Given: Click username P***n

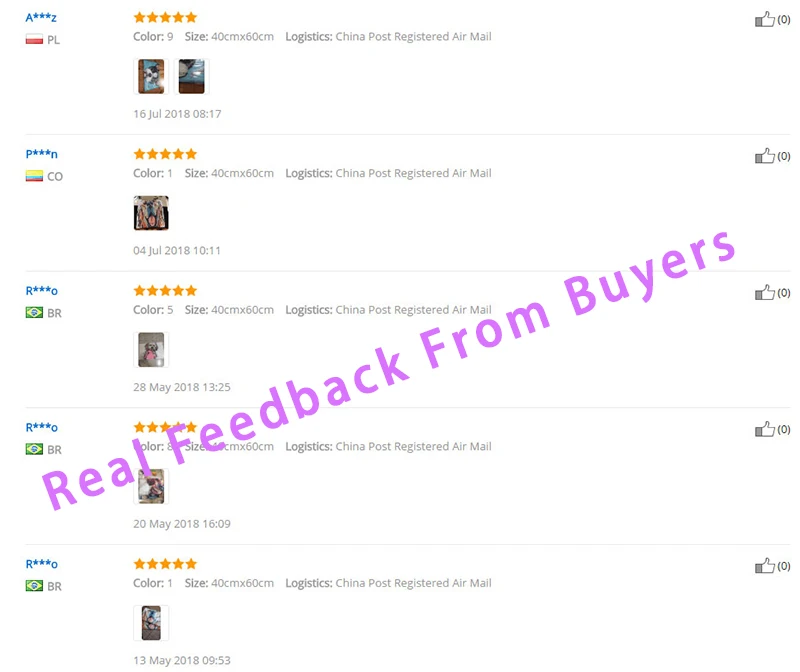Looking at the screenshot, I should pyautogui.click(x=41, y=154).
